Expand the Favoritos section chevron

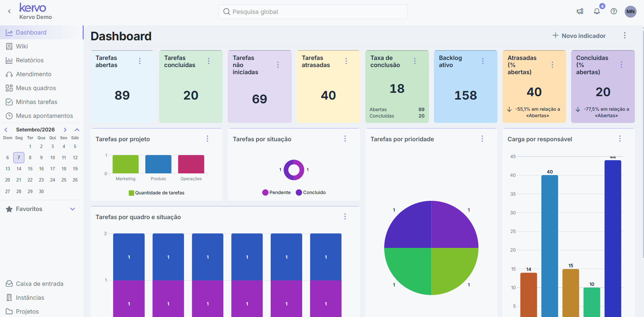coord(72,209)
